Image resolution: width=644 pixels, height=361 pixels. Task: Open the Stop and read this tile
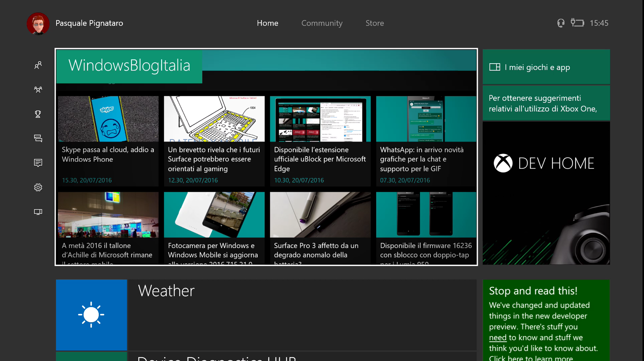point(546,320)
